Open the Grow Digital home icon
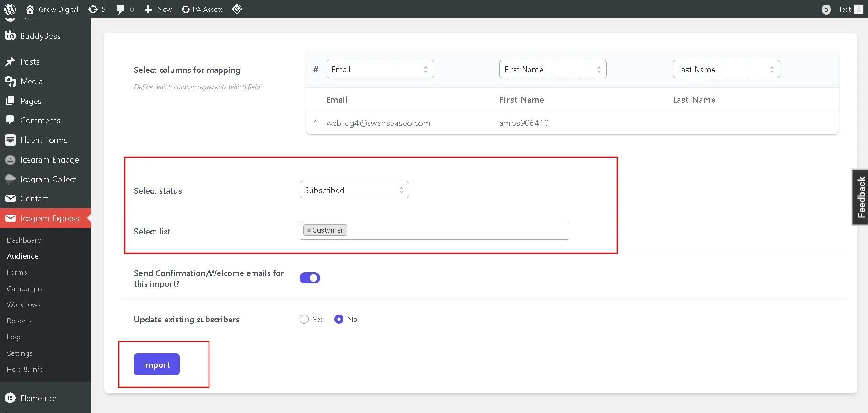Image resolution: width=868 pixels, height=413 pixels. coord(30,9)
